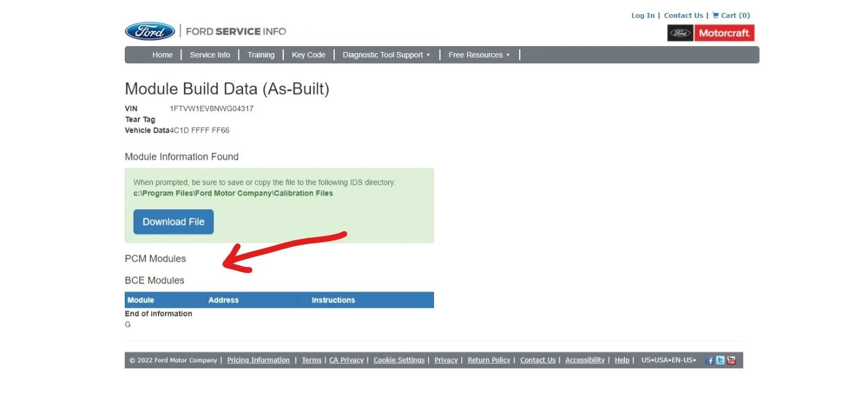
Task: Open Ford's YouTube channel icon
Action: (x=731, y=360)
